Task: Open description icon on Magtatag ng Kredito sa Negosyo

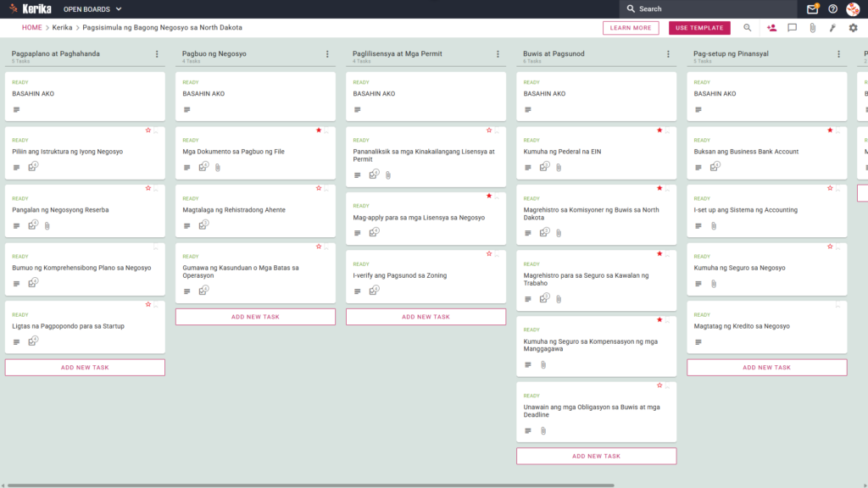Action: pyautogui.click(x=698, y=342)
